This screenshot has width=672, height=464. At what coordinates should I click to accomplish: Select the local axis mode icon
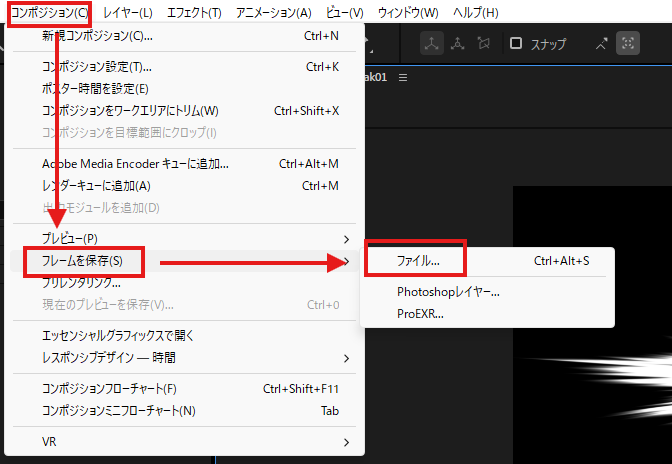click(432, 43)
